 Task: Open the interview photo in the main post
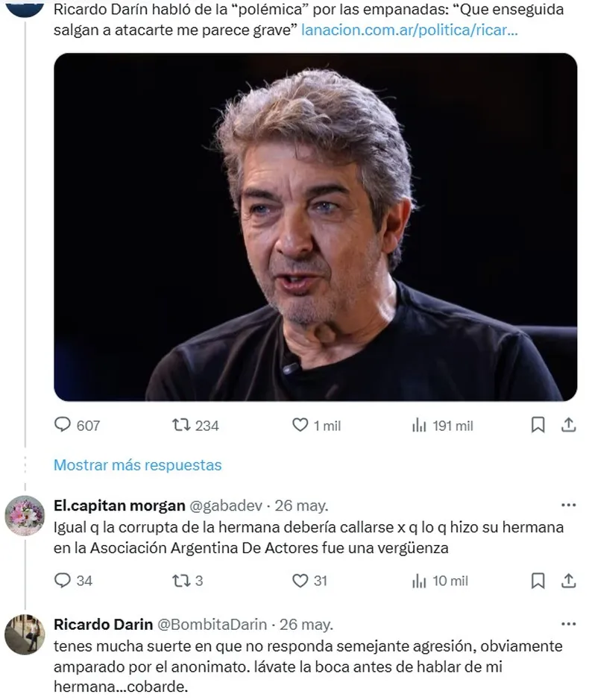315,227
